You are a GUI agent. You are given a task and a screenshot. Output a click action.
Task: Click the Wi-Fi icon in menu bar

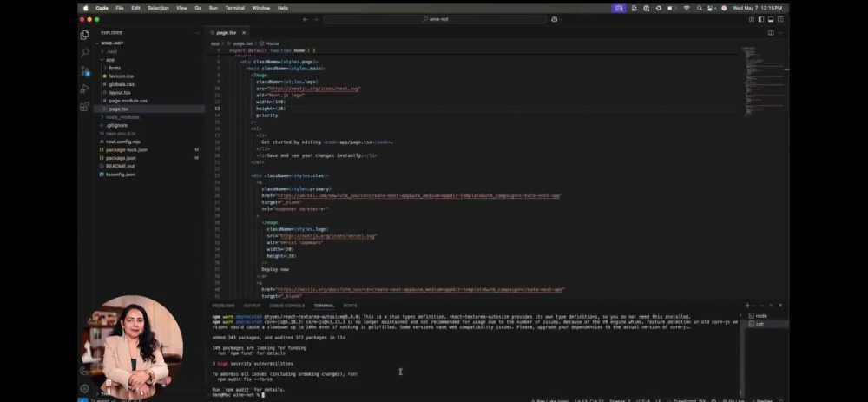pyautogui.click(x=687, y=8)
